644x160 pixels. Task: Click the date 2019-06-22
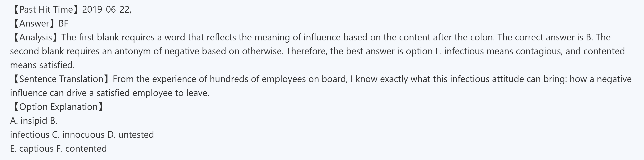(106, 9)
